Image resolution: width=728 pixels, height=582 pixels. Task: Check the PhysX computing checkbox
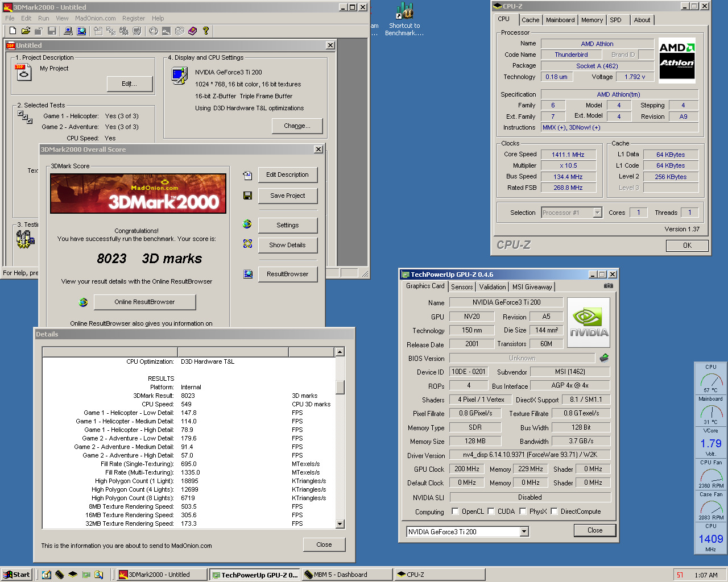pyautogui.click(x=523, y=512)
